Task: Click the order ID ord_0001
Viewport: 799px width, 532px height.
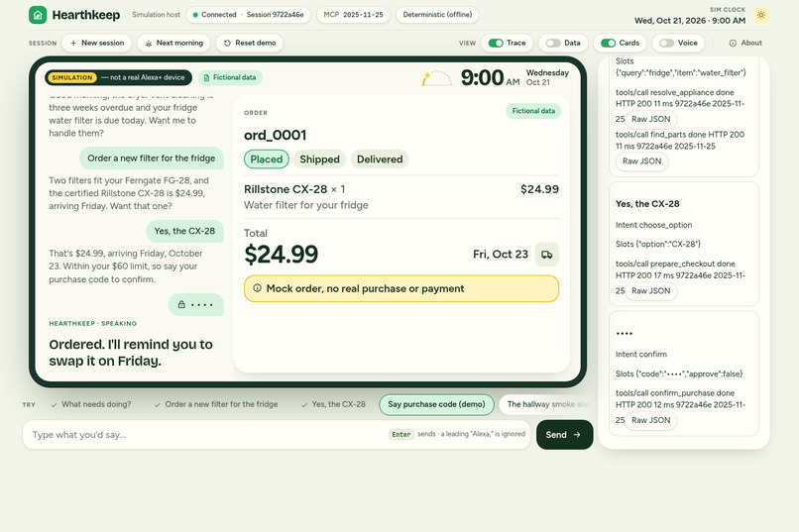Action: click(x=276, y=135)
